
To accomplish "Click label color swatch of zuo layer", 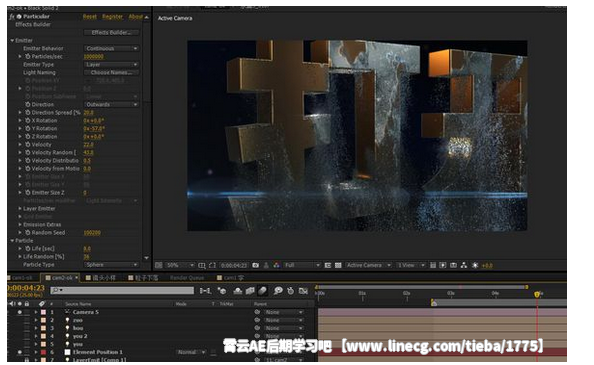I will [x=44, y=320].
